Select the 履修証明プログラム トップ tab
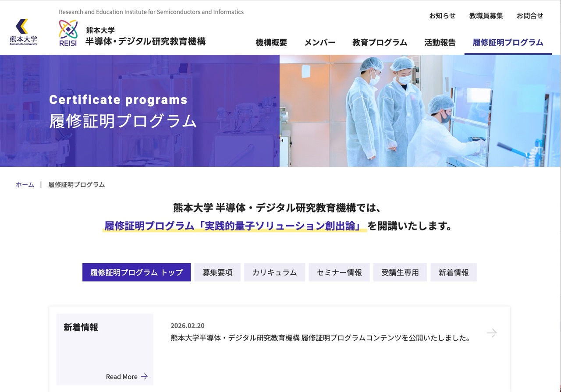This screenshot has height=392, width=561. click(136, 272)
